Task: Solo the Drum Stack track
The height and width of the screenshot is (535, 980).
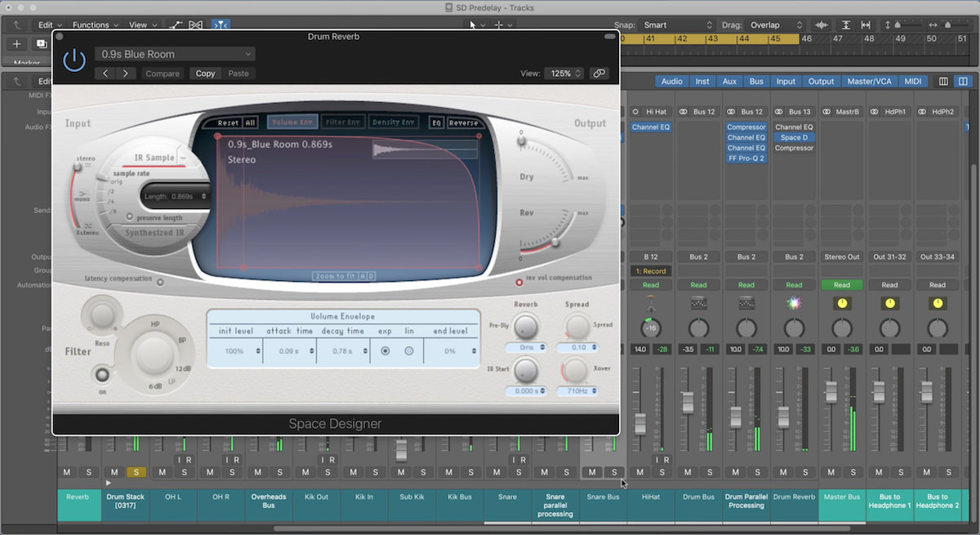Action: click(136, 472)
